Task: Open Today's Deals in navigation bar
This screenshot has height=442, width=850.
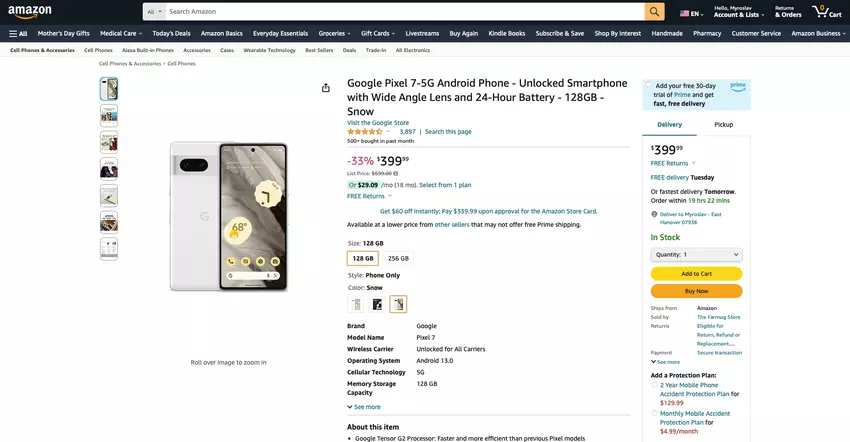Action: click(171, 33)
